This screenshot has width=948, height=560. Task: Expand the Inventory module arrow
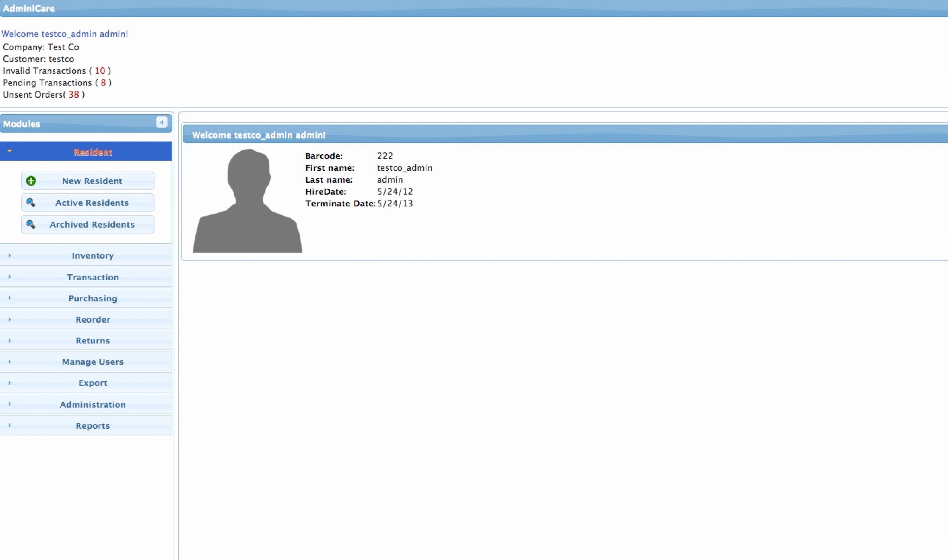10,255
